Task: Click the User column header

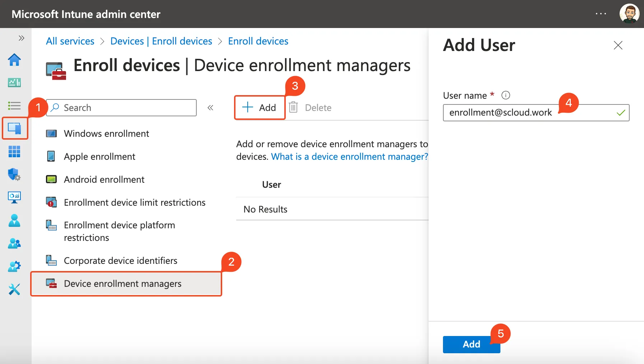Action: coord(271,185)
